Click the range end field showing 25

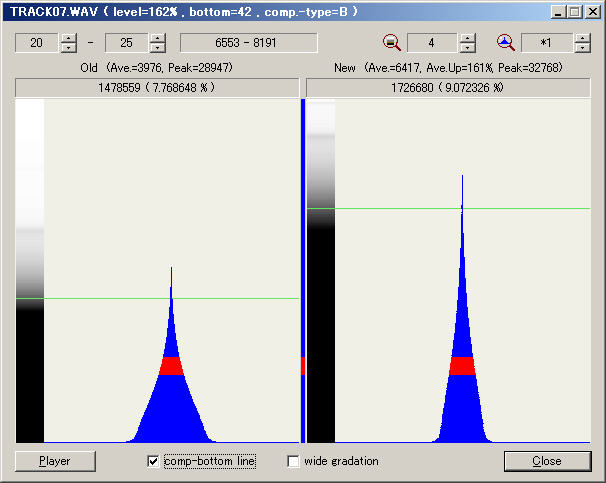(x=126, y=43)
